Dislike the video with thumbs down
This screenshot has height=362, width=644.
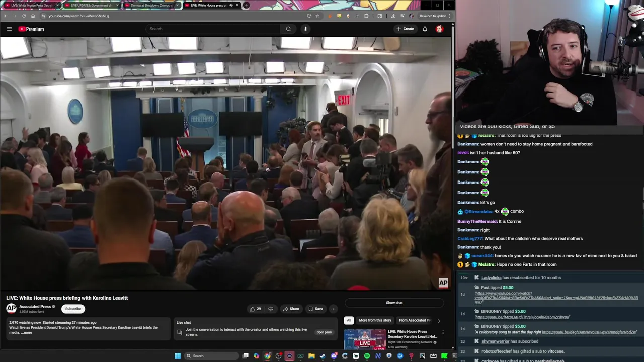[x=271, y=309]
